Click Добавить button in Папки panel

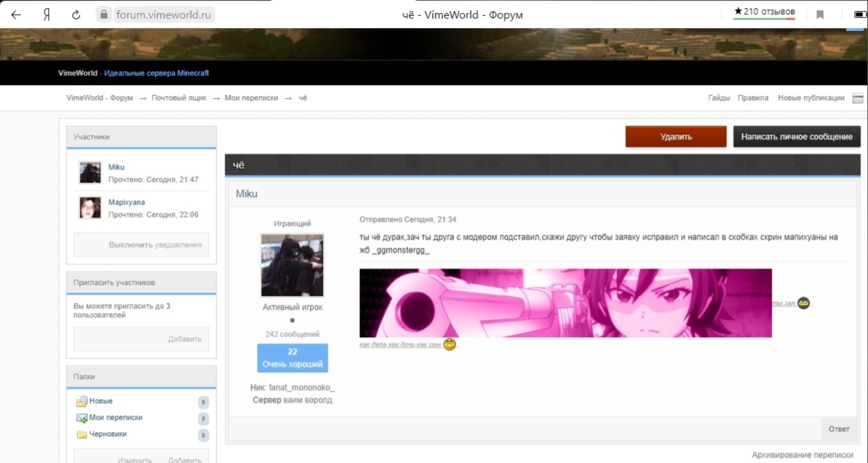[x=185, y=460]
